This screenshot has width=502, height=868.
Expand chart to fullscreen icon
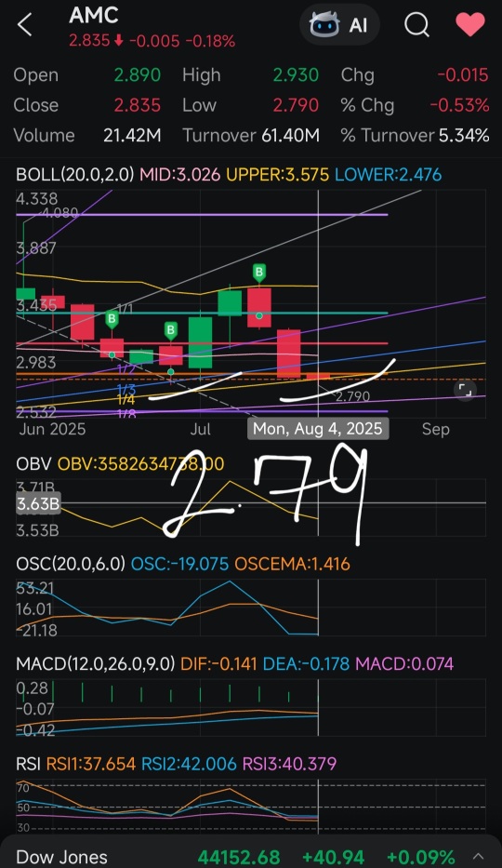coord(465,391)
